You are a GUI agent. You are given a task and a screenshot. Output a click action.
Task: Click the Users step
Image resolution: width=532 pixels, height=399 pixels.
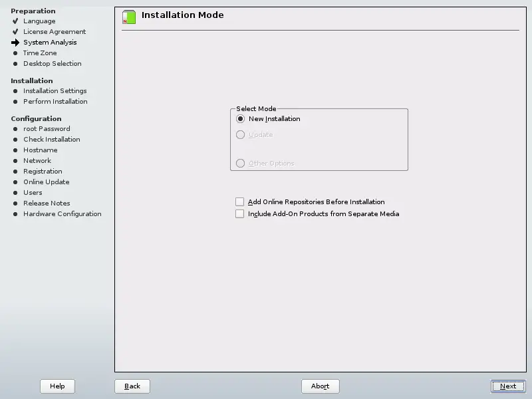tap(33, 192)
